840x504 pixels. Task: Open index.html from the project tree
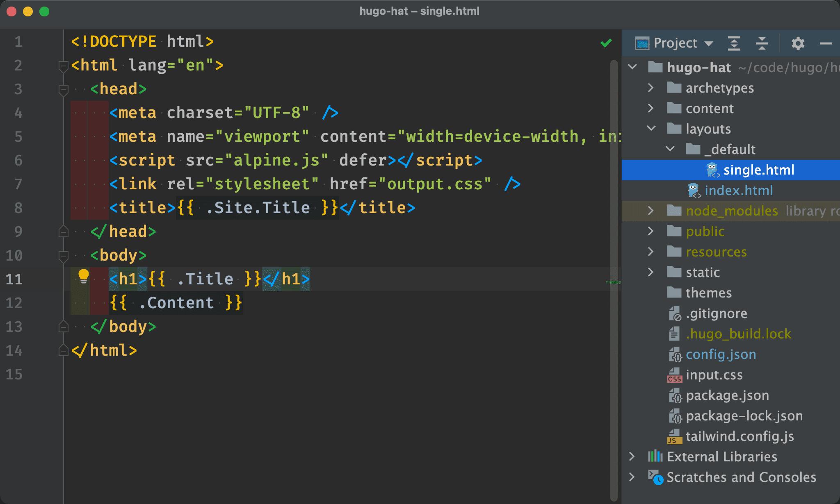[x=739, y=191]
